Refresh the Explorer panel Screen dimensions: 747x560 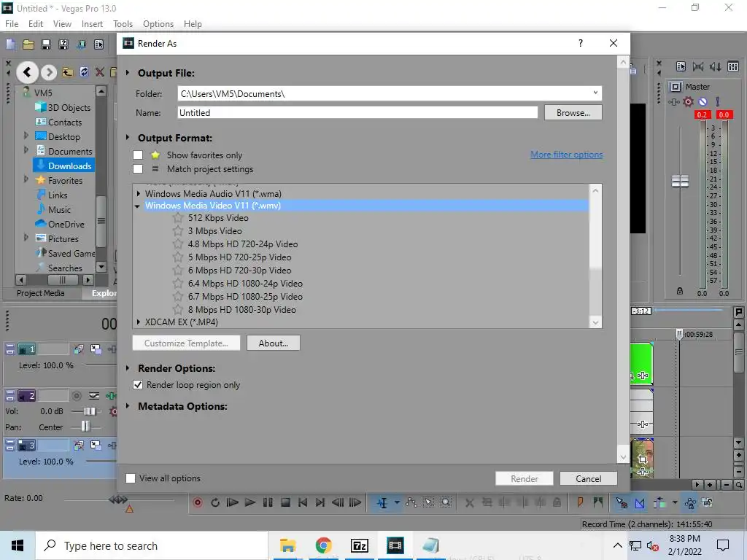point(84,72)
